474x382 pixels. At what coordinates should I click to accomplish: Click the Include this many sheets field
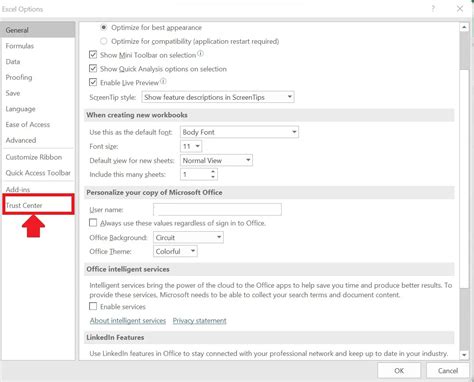[195, 174]
